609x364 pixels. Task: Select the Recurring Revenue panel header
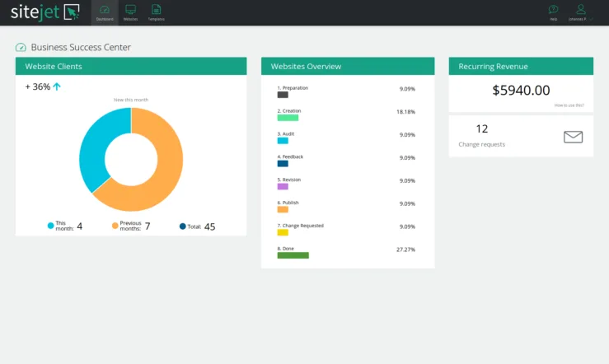click(521, 66)
